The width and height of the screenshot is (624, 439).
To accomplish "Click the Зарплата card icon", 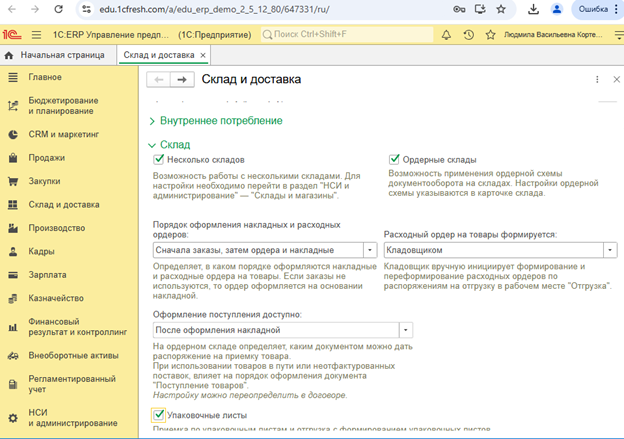I will (13, 275).
